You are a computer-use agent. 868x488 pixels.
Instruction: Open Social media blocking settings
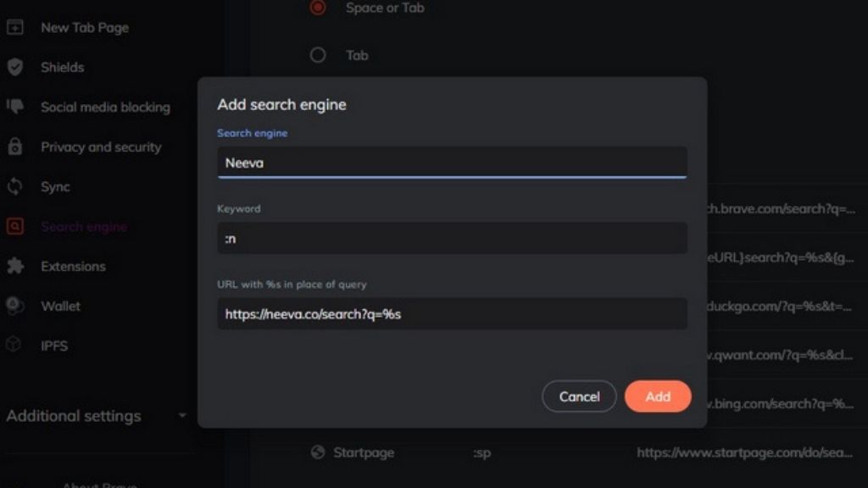click(x=105, y=107)
